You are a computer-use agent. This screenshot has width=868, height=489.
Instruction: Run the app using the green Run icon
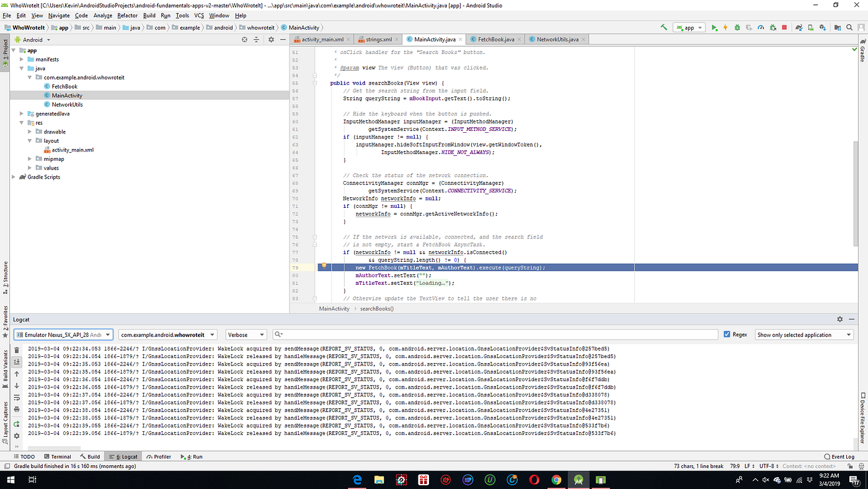point(714,27)
